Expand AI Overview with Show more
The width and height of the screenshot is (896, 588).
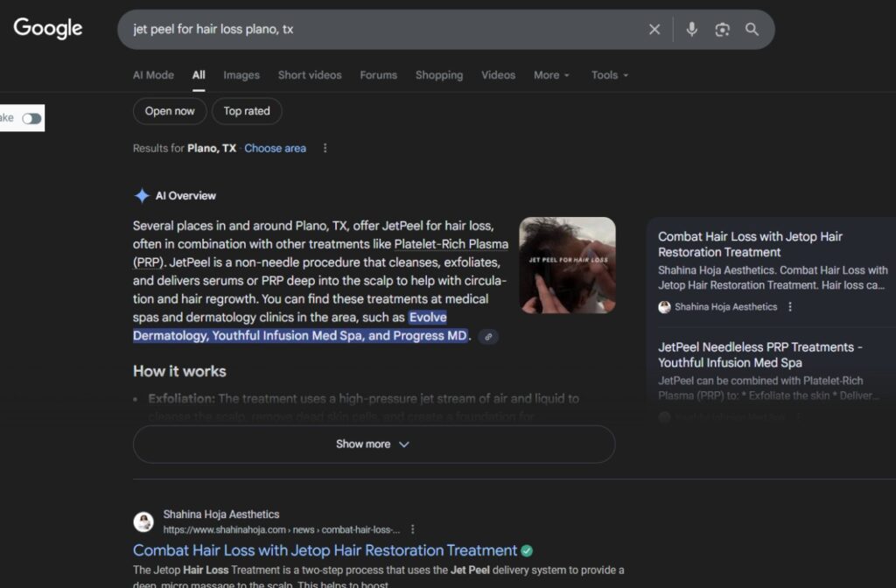(x=374, y=444)
